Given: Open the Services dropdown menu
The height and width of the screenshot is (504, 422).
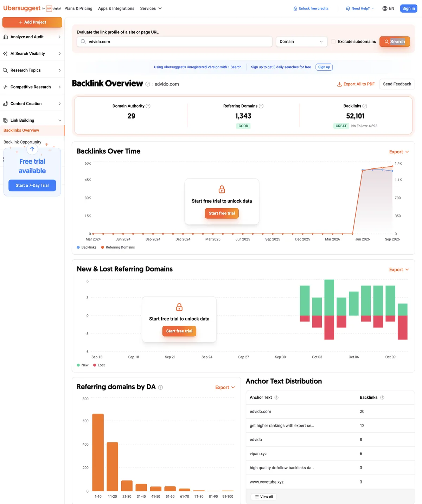Looking at the screenshot, I should [151, 8].
